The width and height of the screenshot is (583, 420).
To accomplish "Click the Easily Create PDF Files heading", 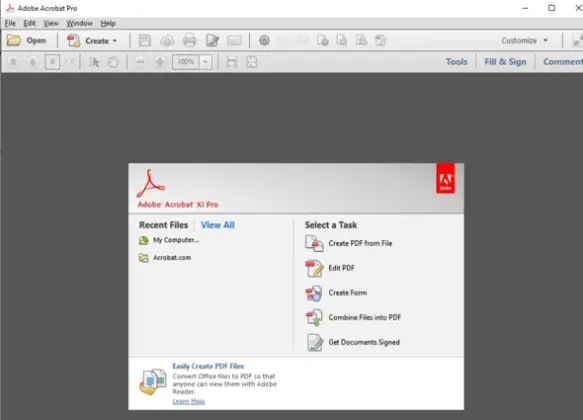I will [x=208, y=366].
